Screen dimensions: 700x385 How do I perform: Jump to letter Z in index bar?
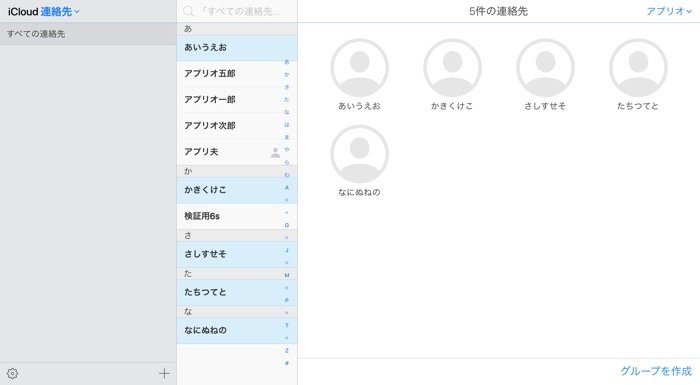coord(287,351)
